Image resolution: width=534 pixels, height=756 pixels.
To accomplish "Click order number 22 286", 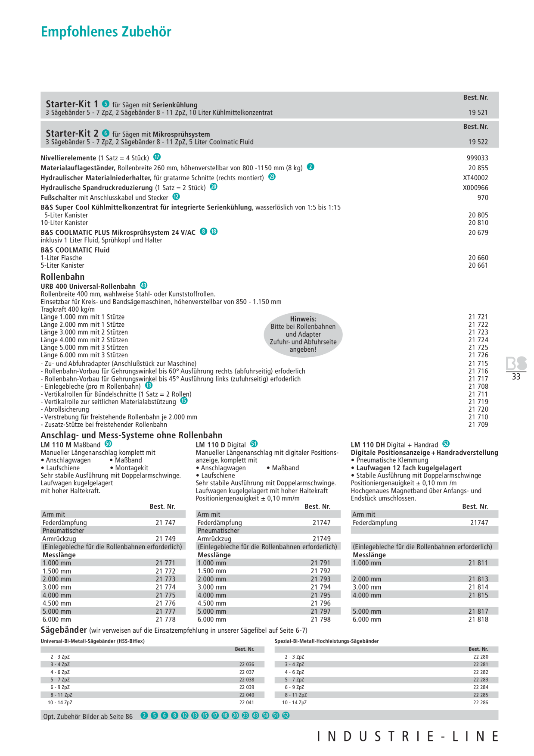I will point(481,703).
